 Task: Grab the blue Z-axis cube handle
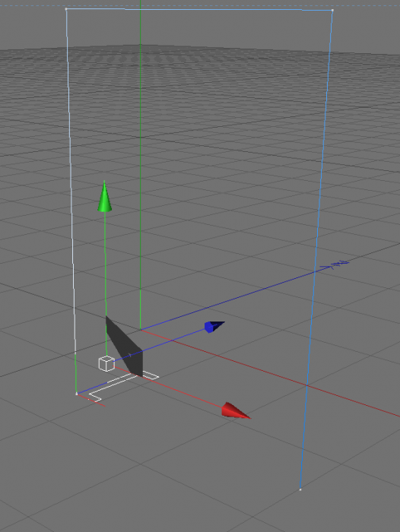tap(214, 327)
